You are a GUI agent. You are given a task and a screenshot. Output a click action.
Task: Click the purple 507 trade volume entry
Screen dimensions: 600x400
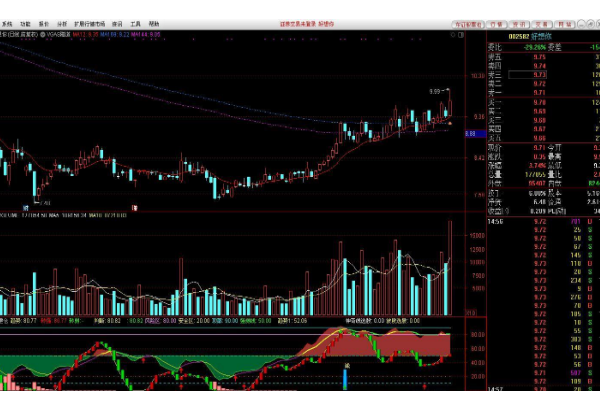coord(576,373)
